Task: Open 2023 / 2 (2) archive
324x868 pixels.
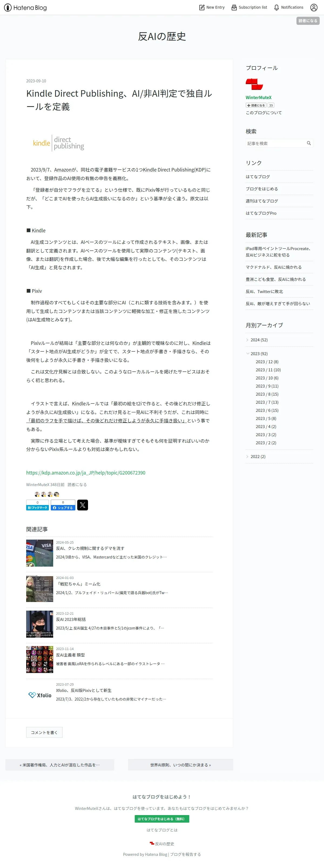Action: point(266,443)
